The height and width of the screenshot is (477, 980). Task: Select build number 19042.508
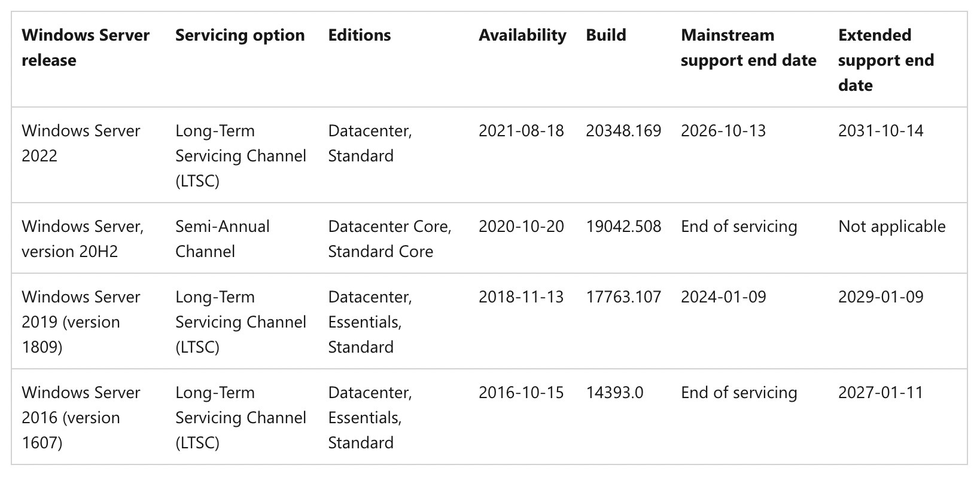coord(623,227)
